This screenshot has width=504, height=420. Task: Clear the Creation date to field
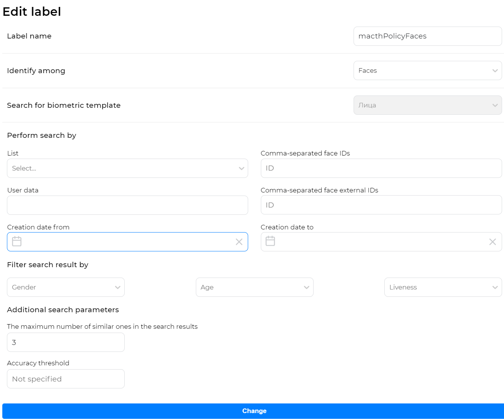coord(492,242)
